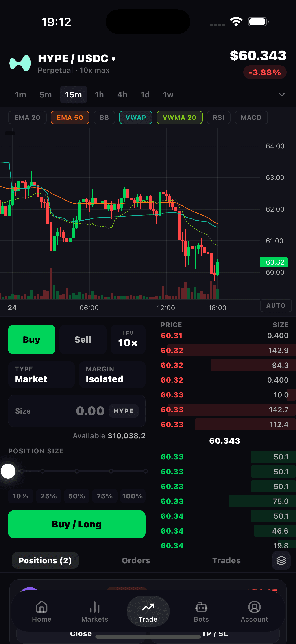
Task: Toggle the BB indicator chip
Action: (x=104, y=117)
